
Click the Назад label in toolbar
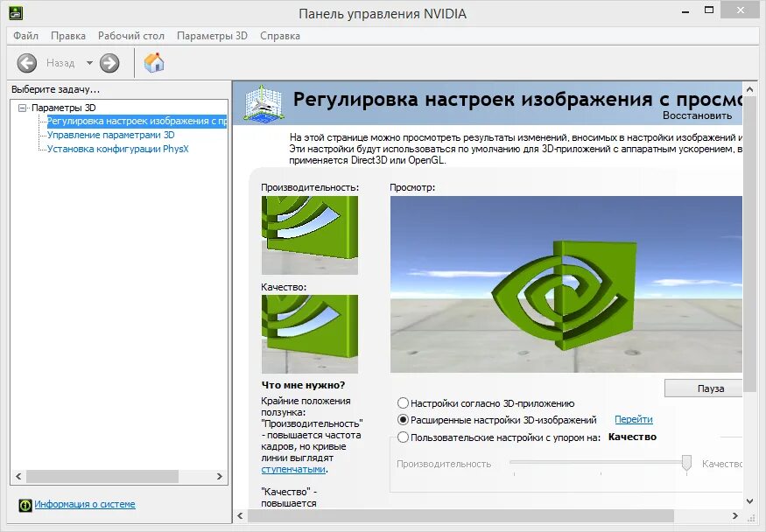(60, 63)
